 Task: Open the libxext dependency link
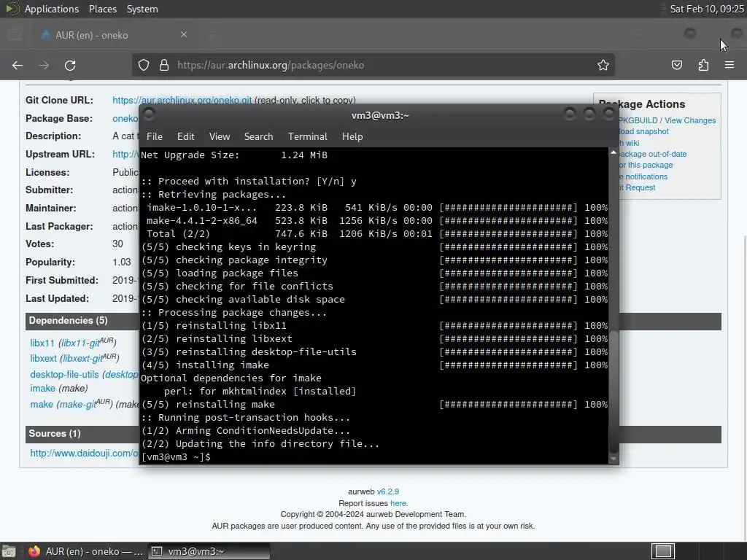[x=43, y=358]
